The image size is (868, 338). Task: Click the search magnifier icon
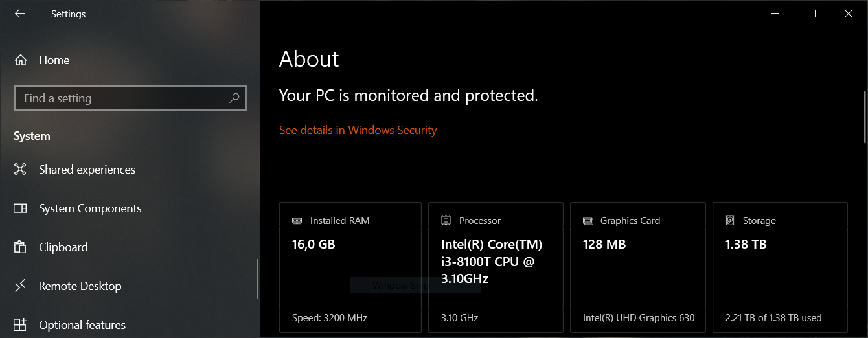234,98
